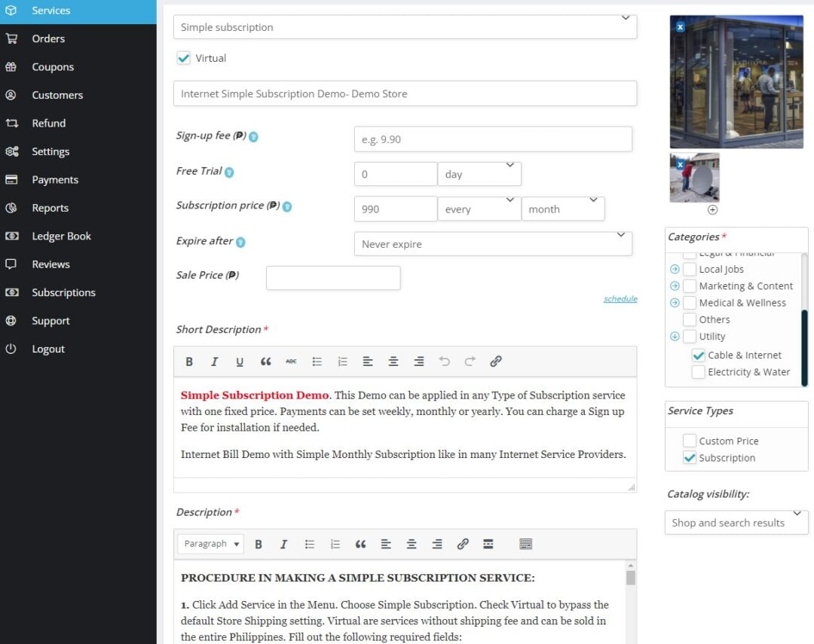Uncheck Cable & Internet category
This screenshot has width=814, height=644.
click(x=698, y=356)
